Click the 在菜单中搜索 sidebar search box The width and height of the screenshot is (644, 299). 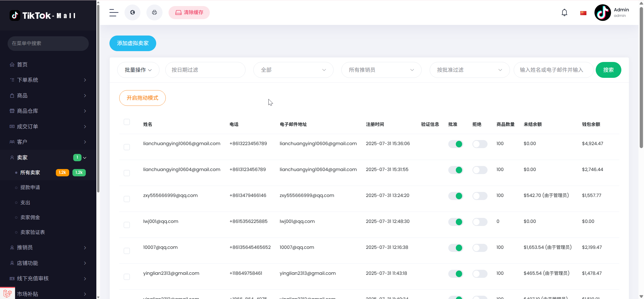tap(48, 43)
